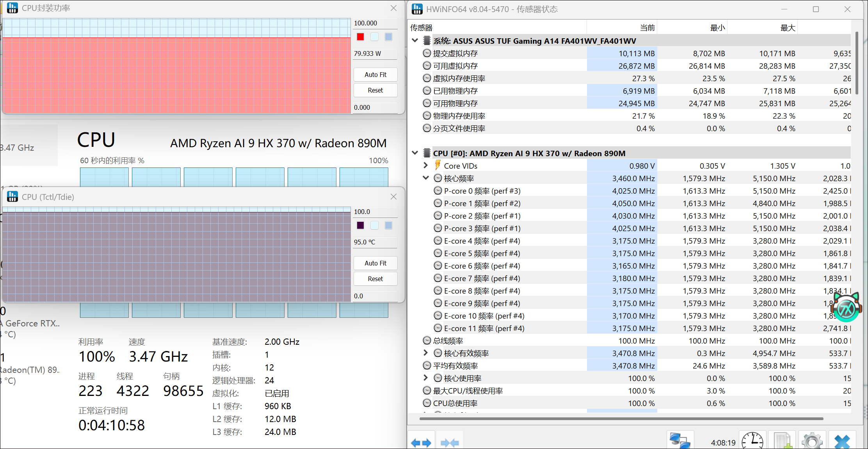Click the clock reset timer icon
Screen dimensions: 868x449
point(752,441)
